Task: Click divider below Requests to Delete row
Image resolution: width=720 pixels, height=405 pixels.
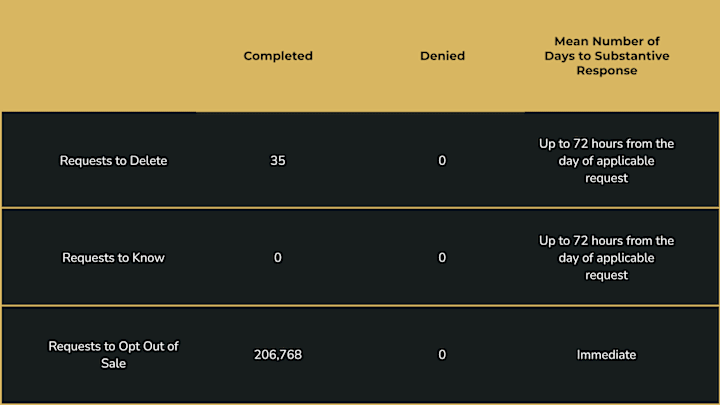Action: 360,208
